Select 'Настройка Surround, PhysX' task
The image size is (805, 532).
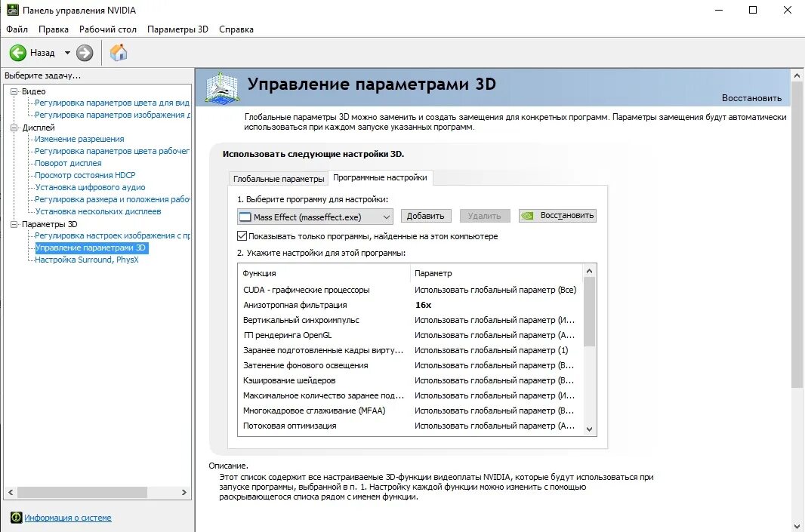coord(87,260)
